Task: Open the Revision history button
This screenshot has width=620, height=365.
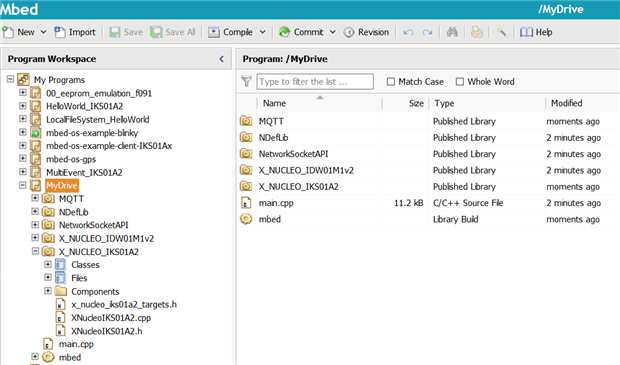Action: (366, 32)
